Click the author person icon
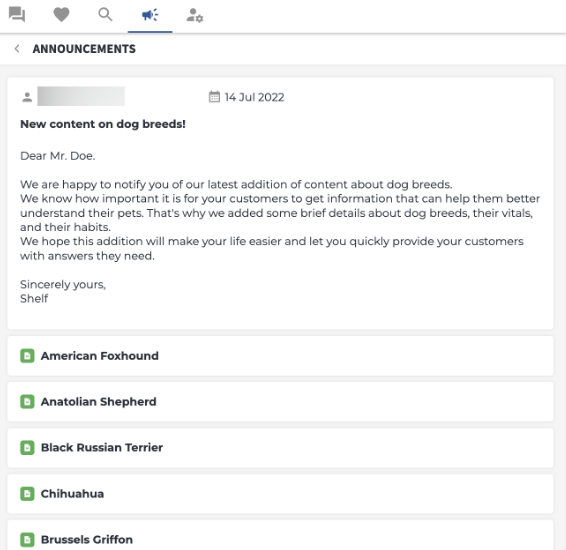The height and width of the screenshot is (550, 566). (27, 97)
